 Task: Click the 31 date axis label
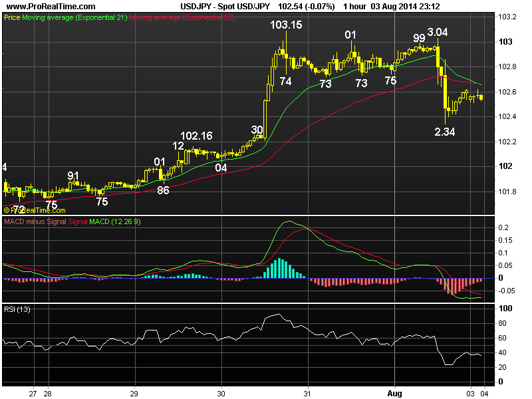(307, 394)
